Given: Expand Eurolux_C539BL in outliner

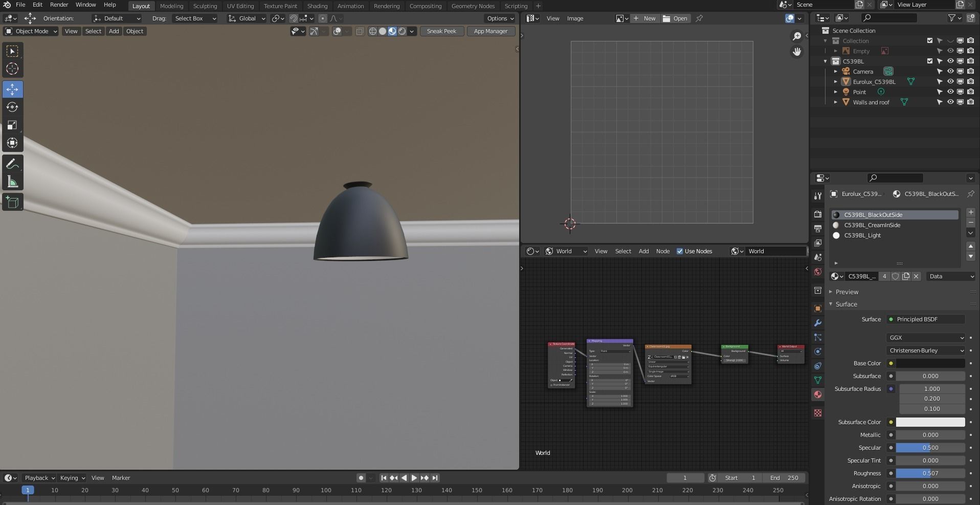Looking at the screenshot, I should coord(836,82).
